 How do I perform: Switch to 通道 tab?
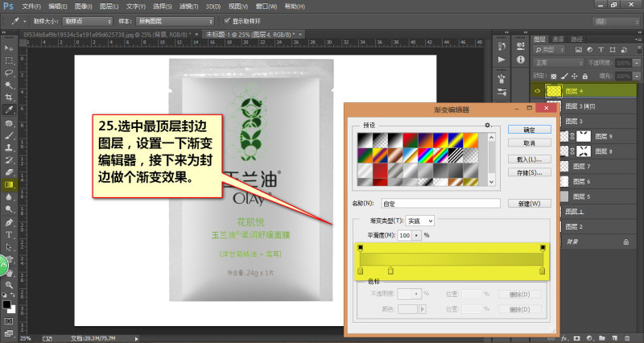(558, 39)
